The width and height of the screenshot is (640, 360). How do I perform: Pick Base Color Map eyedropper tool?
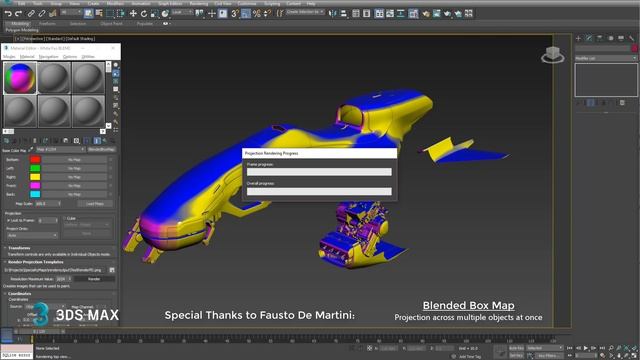tap(31, 150)
